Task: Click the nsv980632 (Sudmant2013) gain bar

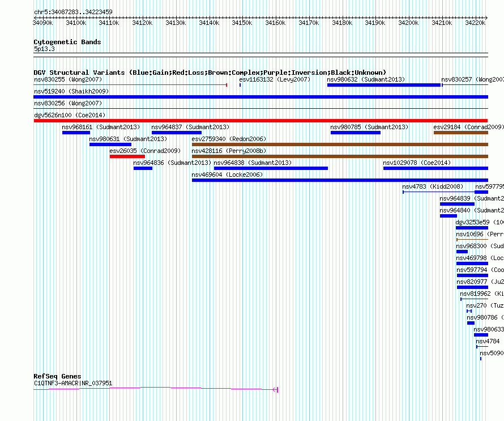Action: click(384, 85)
